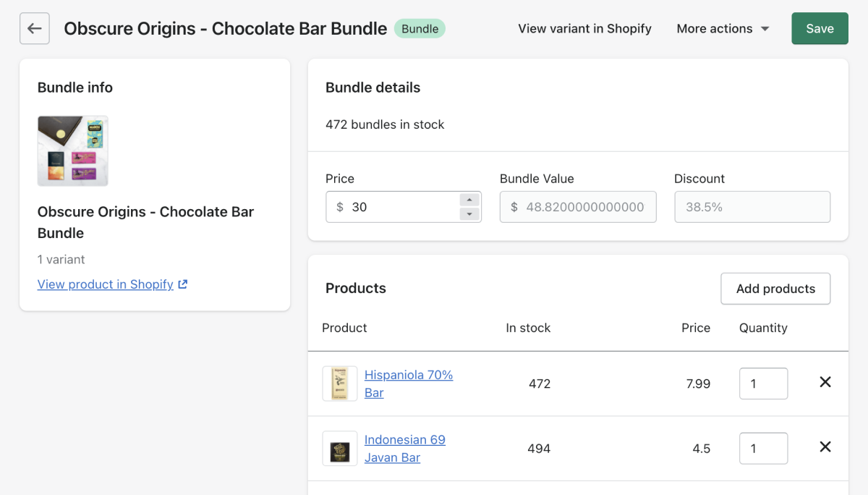This screenshot has width=868, height=495.
Task: Open the Indonesian 69 Javan Bar link
Action: (x=405, y=449)
